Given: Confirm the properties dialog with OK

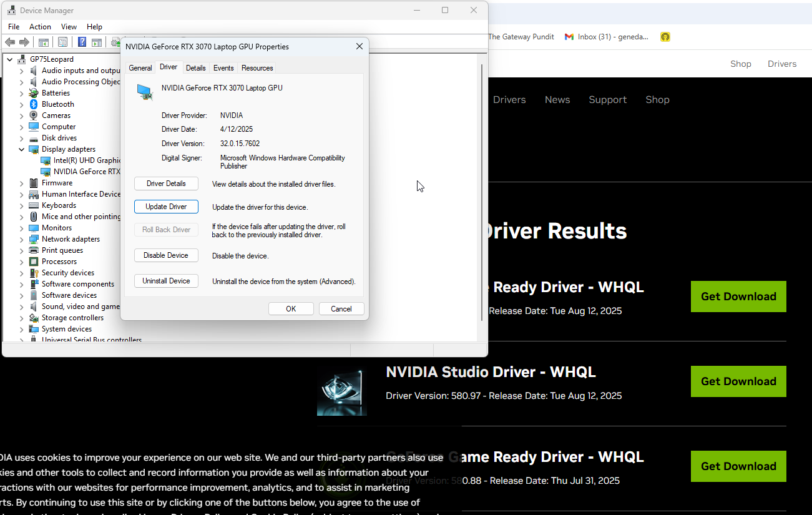Looking at the screenshot, I should point(291,309).
